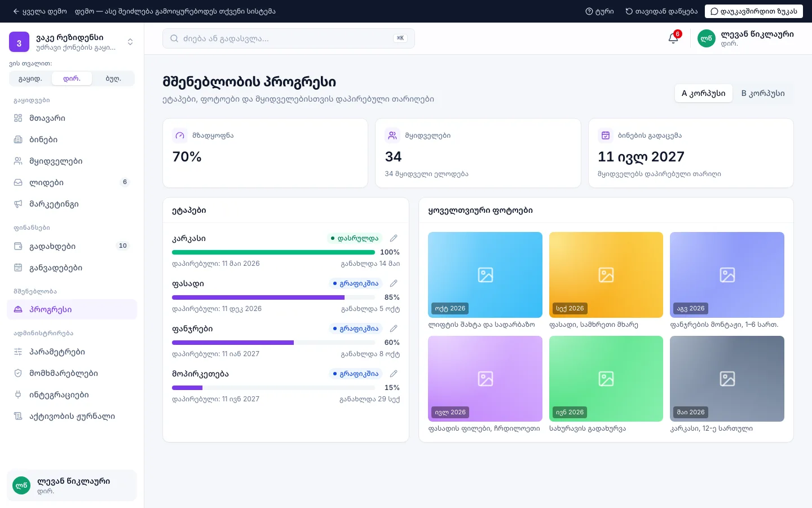Open the მაი 2026 კარკასი photo
Image resolution: width=812 pixels, height=508 pixels.
[x=727, y=379]
